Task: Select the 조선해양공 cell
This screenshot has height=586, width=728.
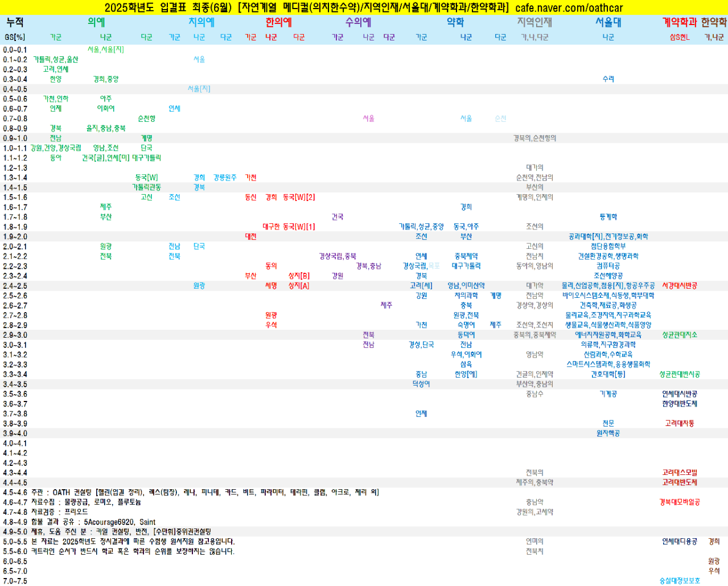Action: 608,276
